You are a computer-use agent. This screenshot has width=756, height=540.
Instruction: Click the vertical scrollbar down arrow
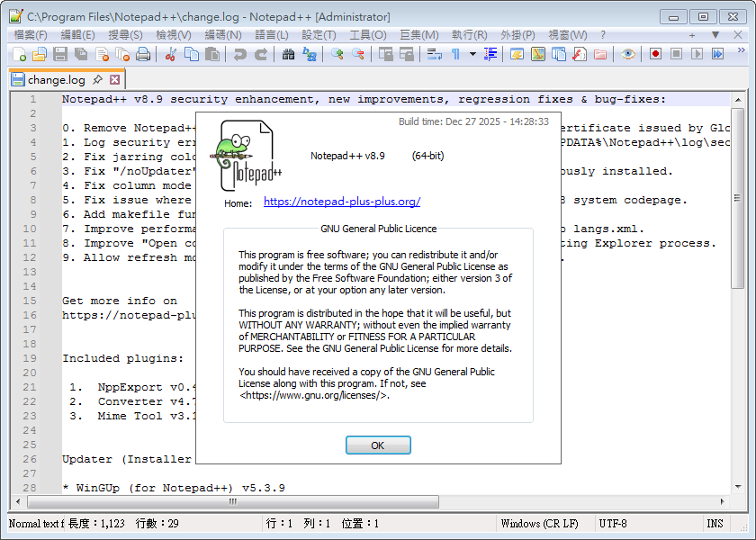click(738, 487)
